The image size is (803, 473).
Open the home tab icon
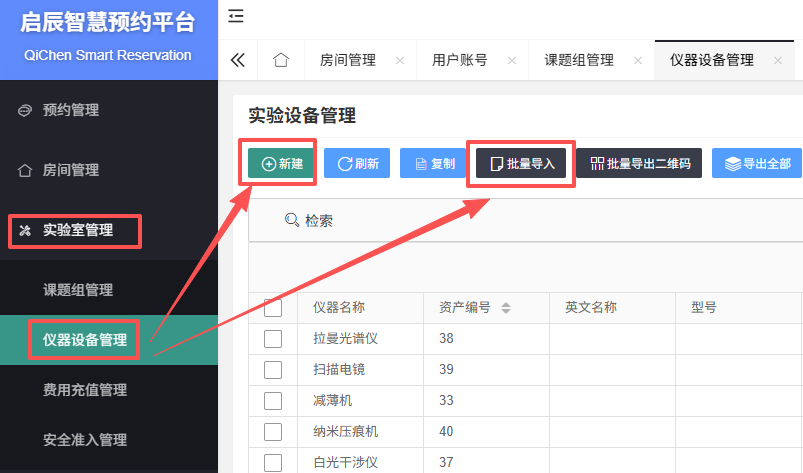(x=281, y=60)
